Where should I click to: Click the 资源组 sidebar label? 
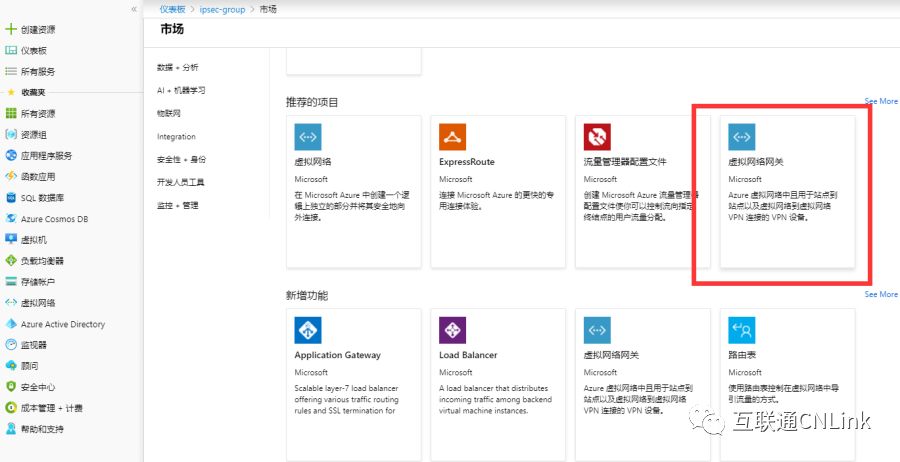[x=33, y=135]
